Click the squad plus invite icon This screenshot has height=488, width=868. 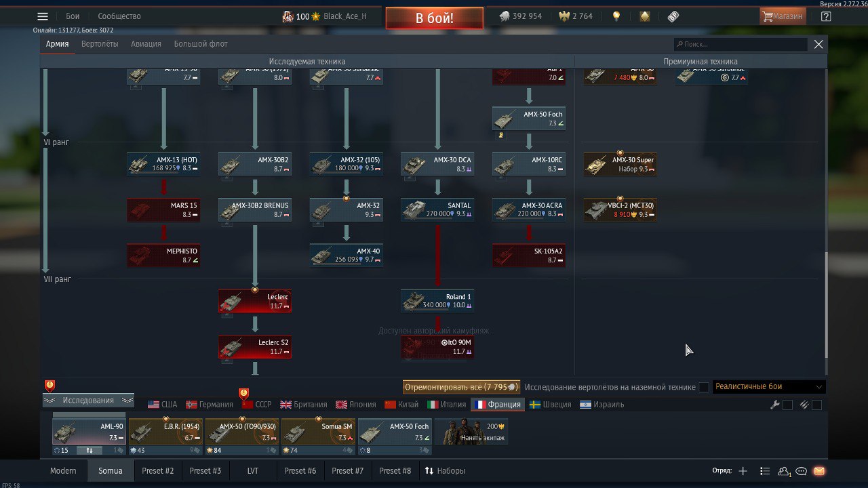(x=743, y=471)
